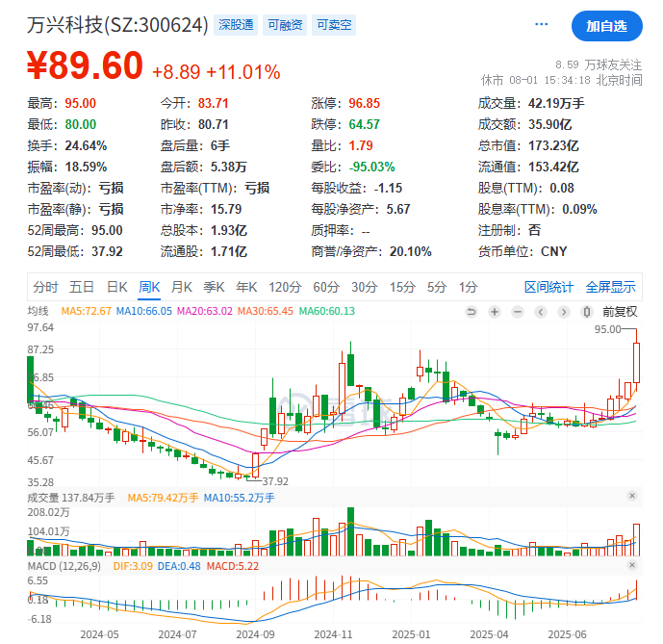Switch to the 日K chart tab

coord(116,287)
